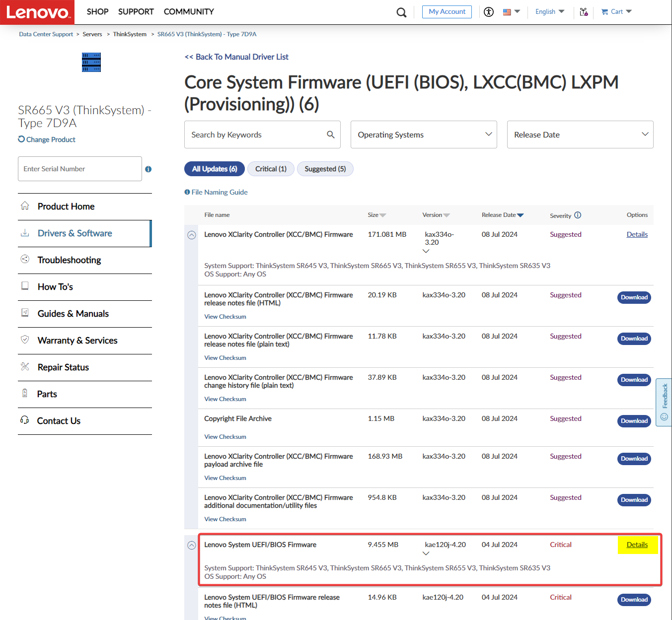Open the flag country selector arrow

tap(517, 11)
